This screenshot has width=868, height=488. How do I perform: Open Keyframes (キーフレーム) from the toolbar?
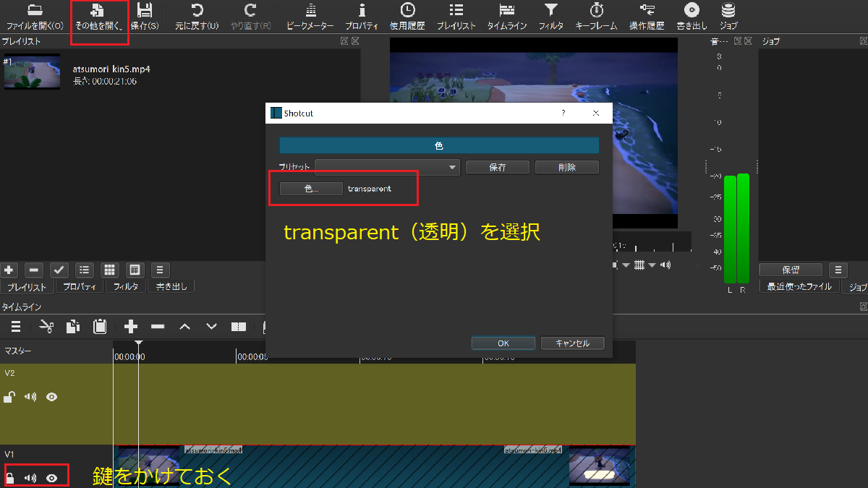596,11
